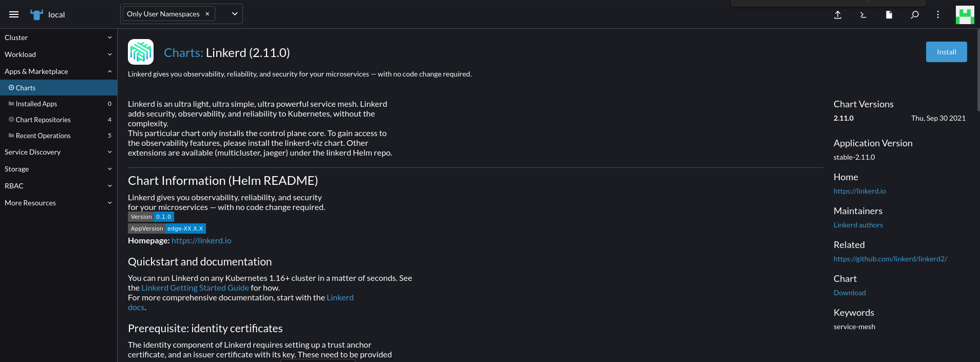Remove the Only User Namespaces filter tag

tap(208, 14)
